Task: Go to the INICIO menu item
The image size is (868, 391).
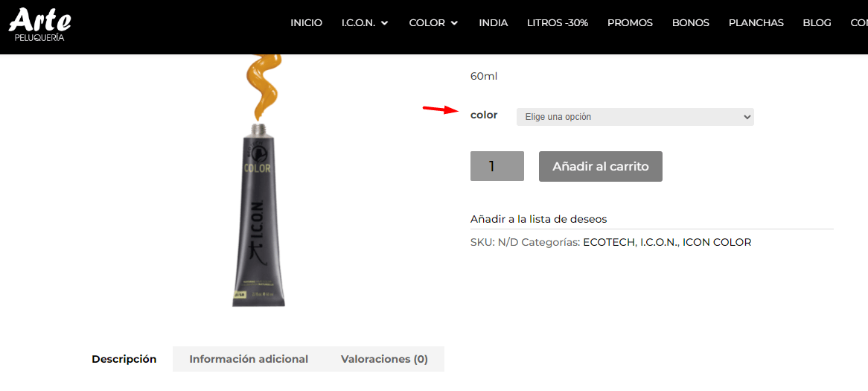Action: 306,22
